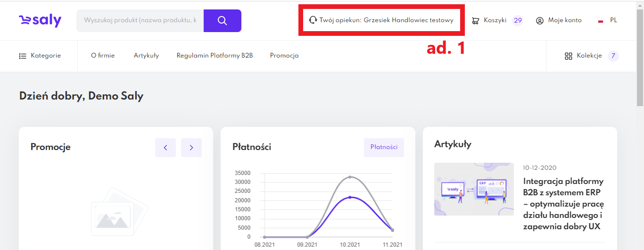
Task: Focus the product search input field
Action: pyautogui.click(x=140, y=21)
